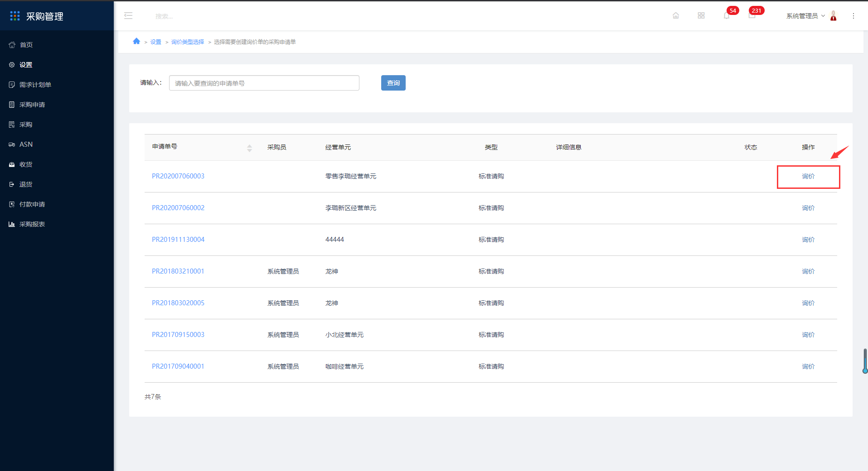
Task: Open request PR201803020005
Action: point(178,303)
